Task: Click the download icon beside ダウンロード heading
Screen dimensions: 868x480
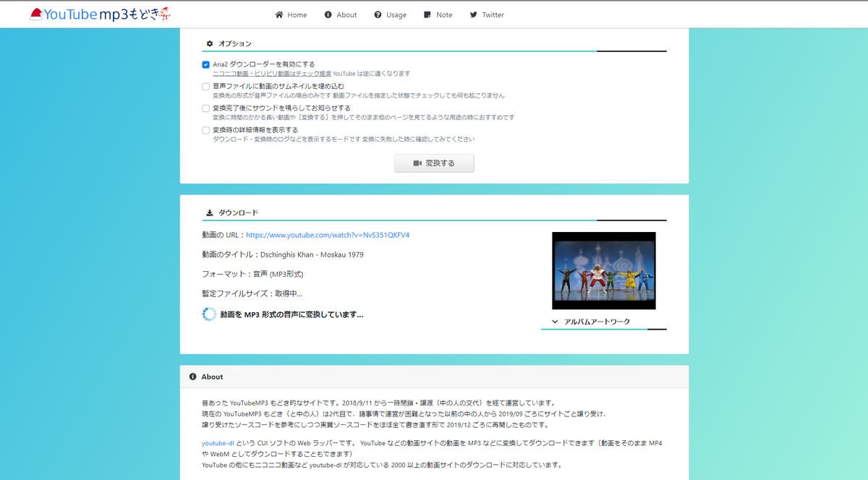Action: pyautogui.click(x=210, y=213)
